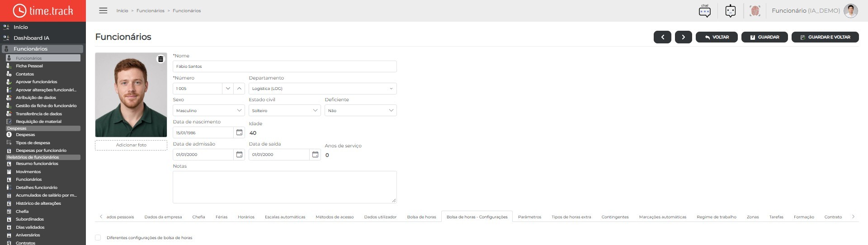Increase Número with up chevron

point(239,89)
